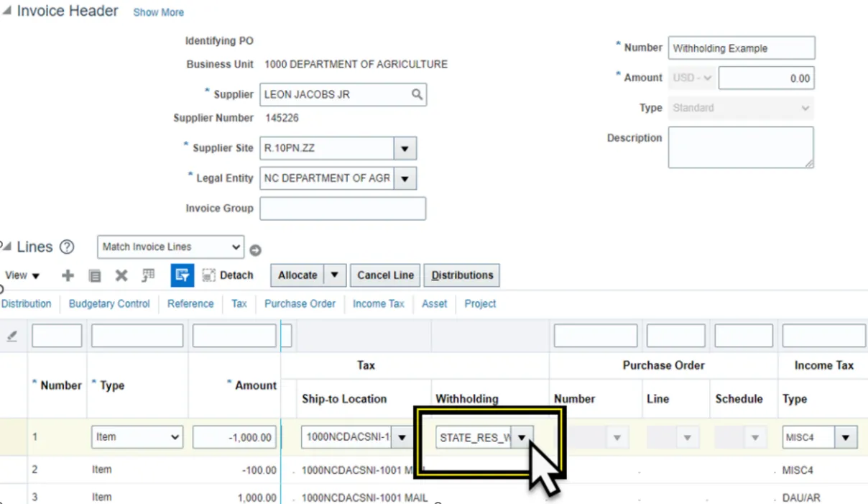Click the Purchase Order Line filter field
The image size is (868, 504).
click(x=675, y=336)
